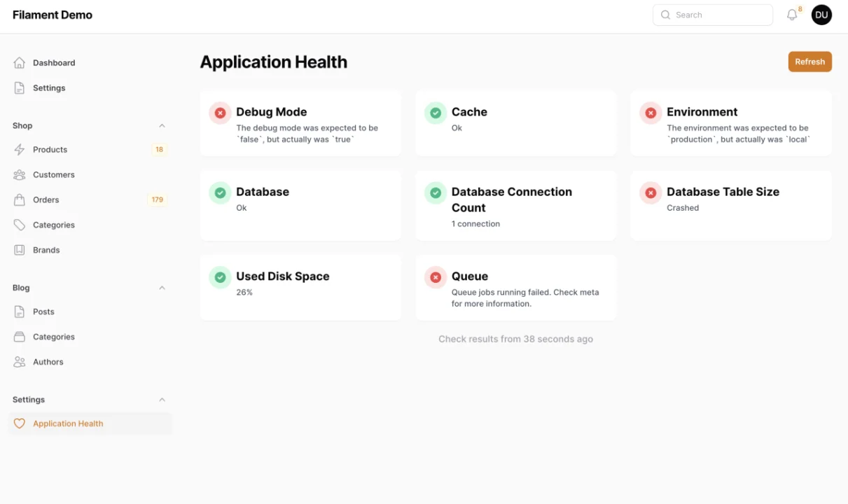Click the Categories tag icon under Shop

[x=20, y=225]
